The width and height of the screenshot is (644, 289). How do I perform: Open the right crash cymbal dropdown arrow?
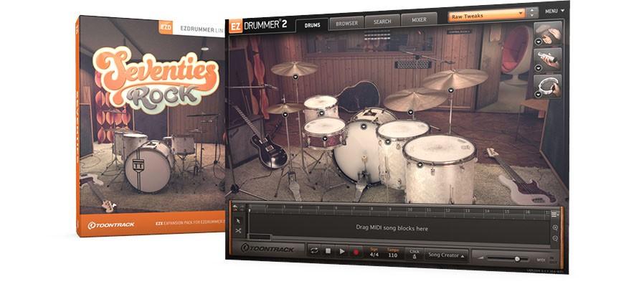[x=451, y=90]
